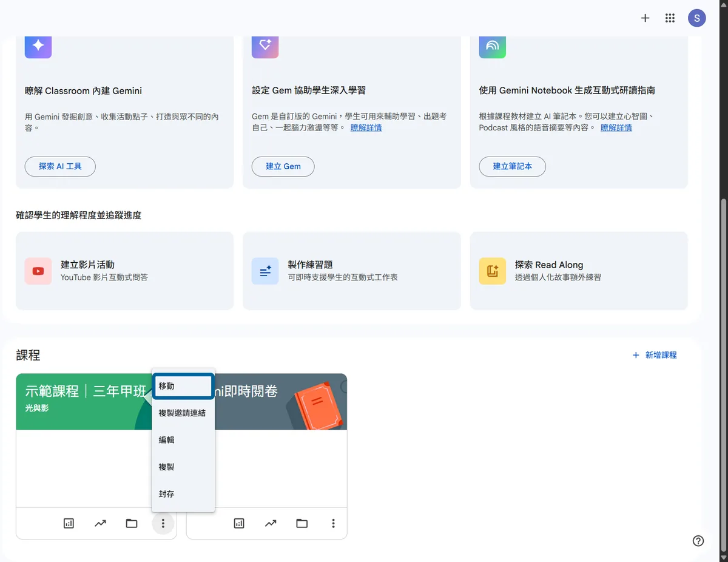Viewport: 728px width, 562px height.
Task: Click the 透過個人化故事額外練習 description
Action: point(558,277)
